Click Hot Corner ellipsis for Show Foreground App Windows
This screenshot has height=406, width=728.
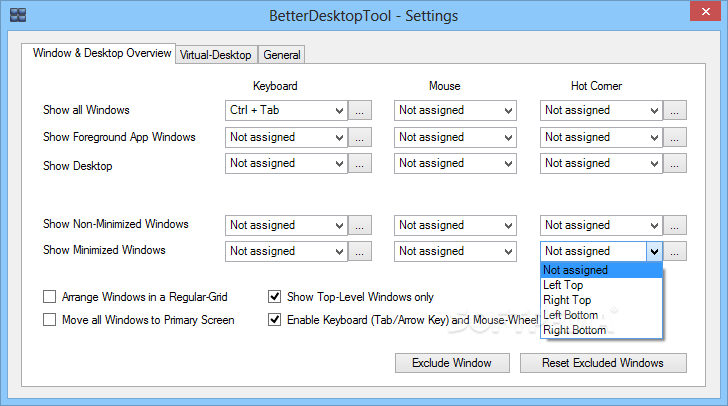[x=675, y=138]
